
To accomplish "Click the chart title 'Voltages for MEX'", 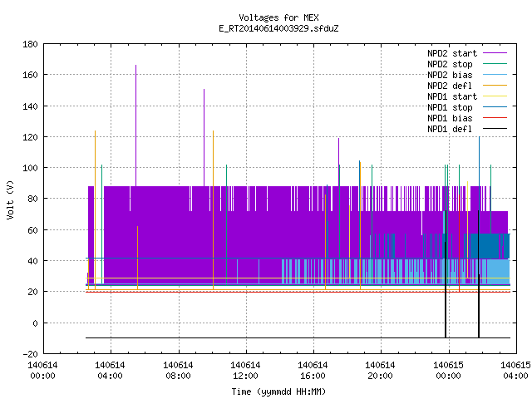I will tap(278, 17).
